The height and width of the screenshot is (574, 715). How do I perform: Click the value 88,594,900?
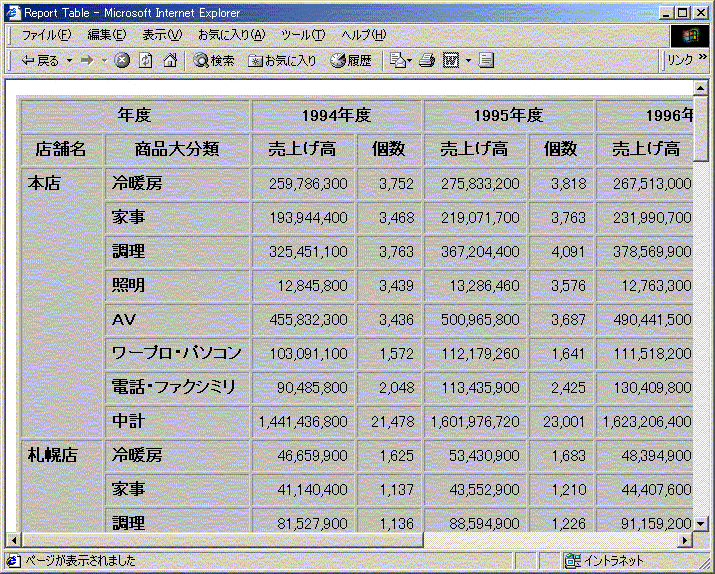(484, 523)
